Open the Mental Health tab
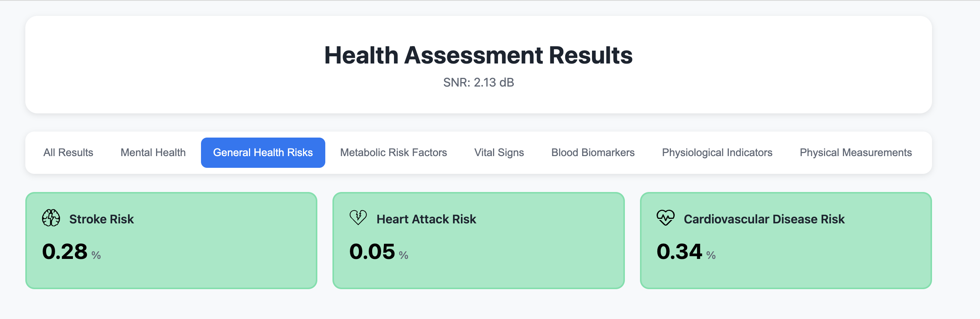980x319 pixels. coord(153,153)
